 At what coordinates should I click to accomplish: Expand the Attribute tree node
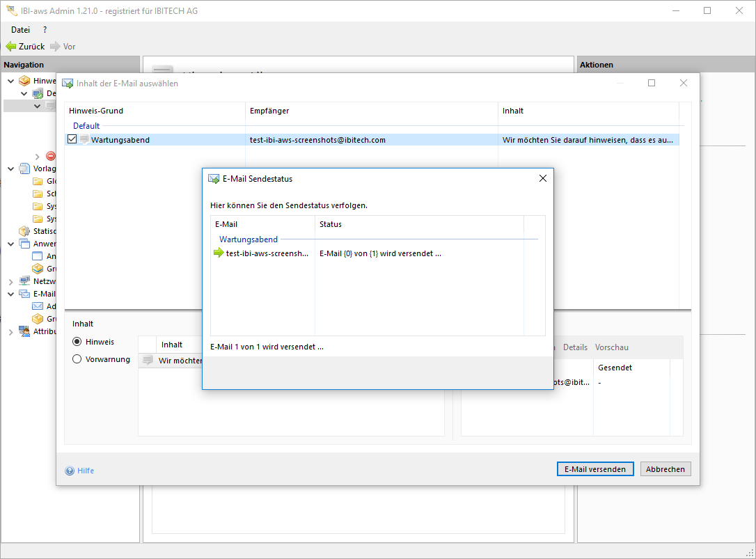click(x=10, y=332)
